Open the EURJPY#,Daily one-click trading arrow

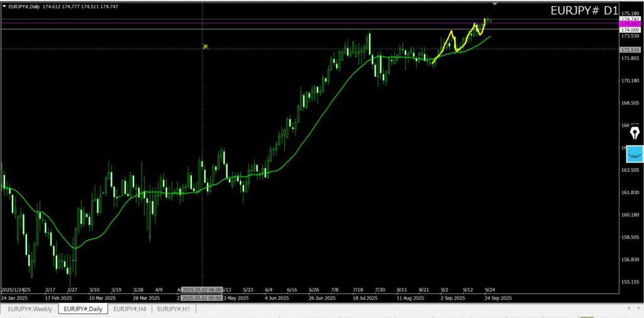pyautogui.click(x=5, y=6)
